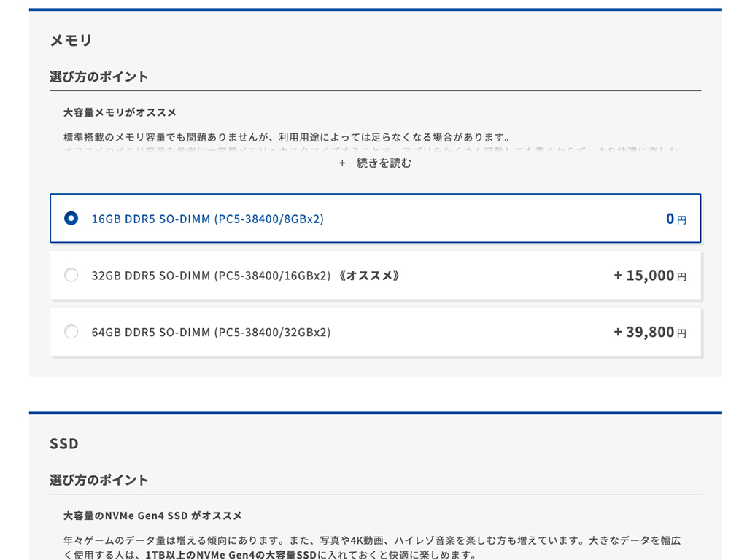The width and height of the screenshot is (747, 560).
Task: Click the 64GB DDR5 SO-DIMM option label
Action: pos(211,332)
